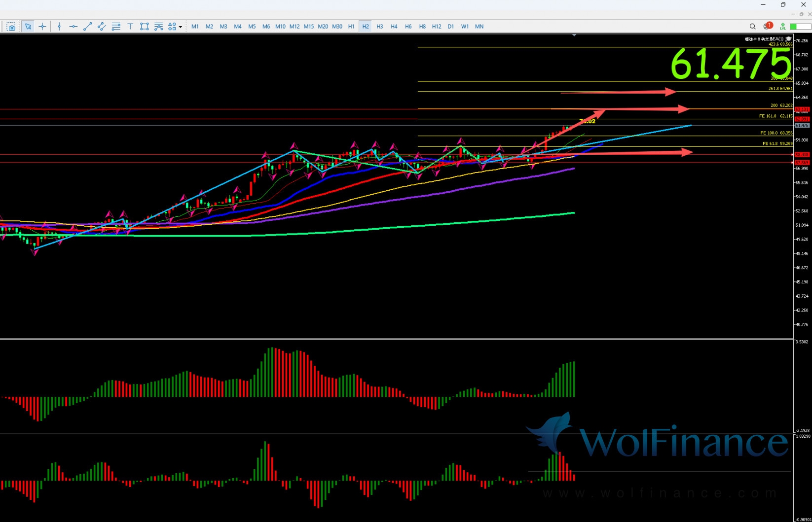The image size is (812, 522).
Task: Click the green connection status bar
Action: [800, 27]
